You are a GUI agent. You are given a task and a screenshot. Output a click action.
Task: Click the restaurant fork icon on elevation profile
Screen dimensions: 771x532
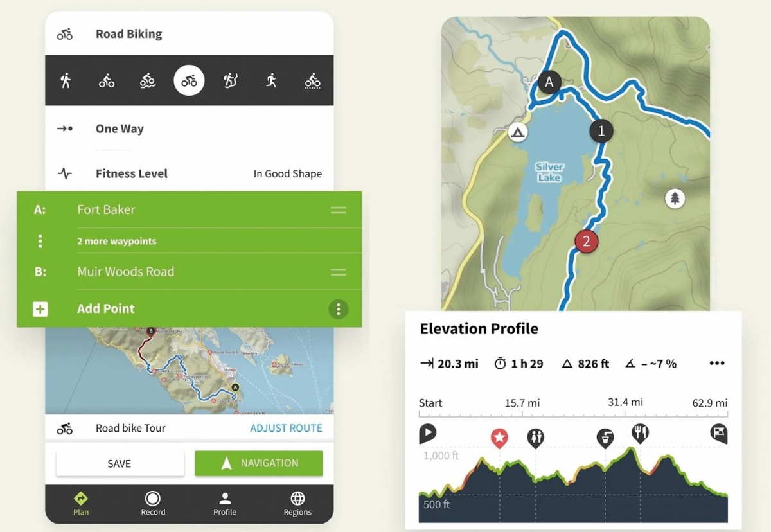click(640, 433)
